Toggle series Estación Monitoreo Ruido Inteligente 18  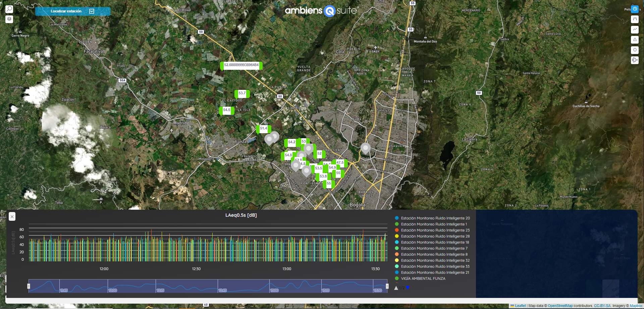[432, 242]
